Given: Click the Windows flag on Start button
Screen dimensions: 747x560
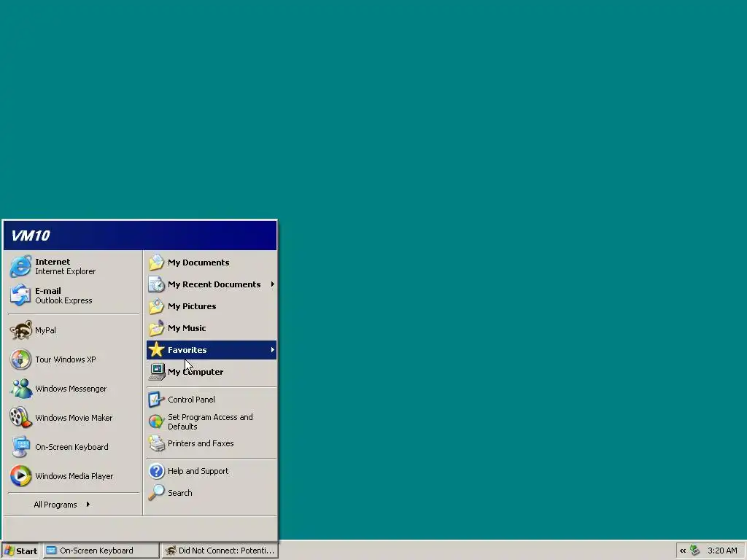Looking at the screenshot, I should tap(9, 551).
